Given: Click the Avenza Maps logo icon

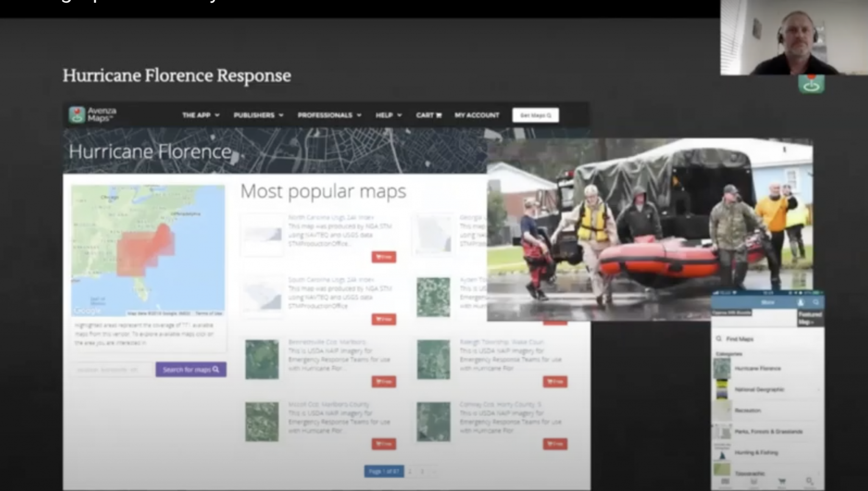Looking at the screenshot, I should click(77, 115).
